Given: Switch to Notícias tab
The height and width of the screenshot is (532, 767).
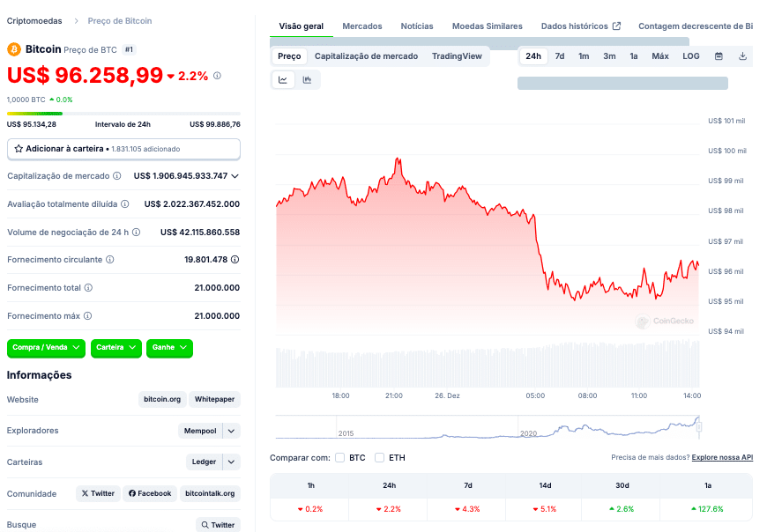Looking at the screenshot, I should [x=417, y=26].
